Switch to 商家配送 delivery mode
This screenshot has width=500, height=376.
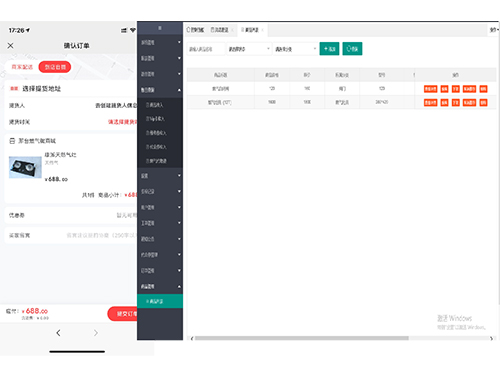point(22,67)
